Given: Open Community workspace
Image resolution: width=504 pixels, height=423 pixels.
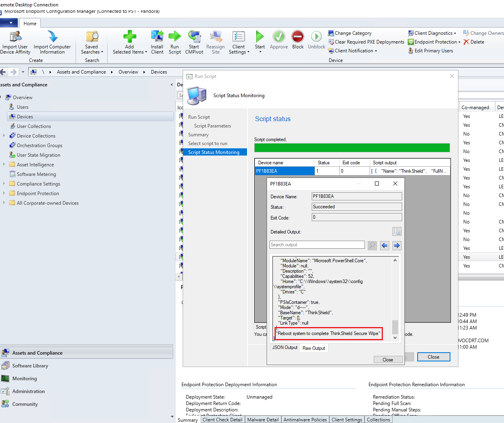Looking at the screenshot, I should click(25, 404).
